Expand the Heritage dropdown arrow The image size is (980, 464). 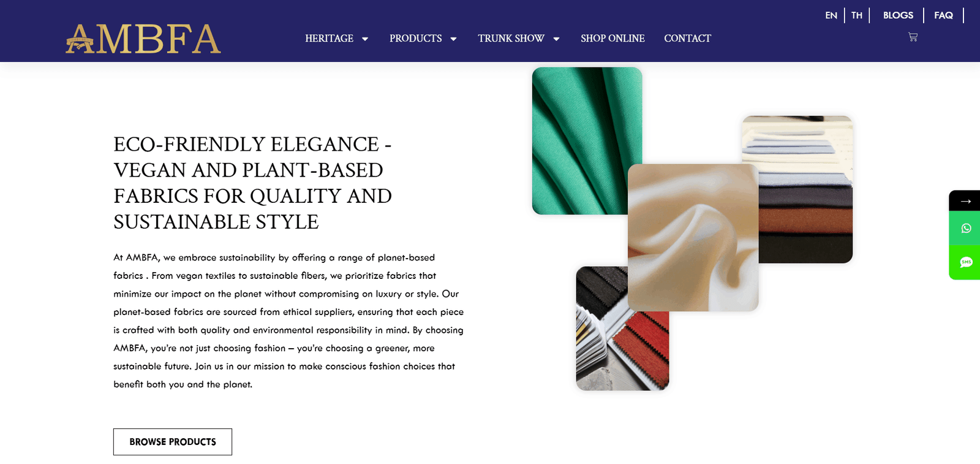[365, 39]
